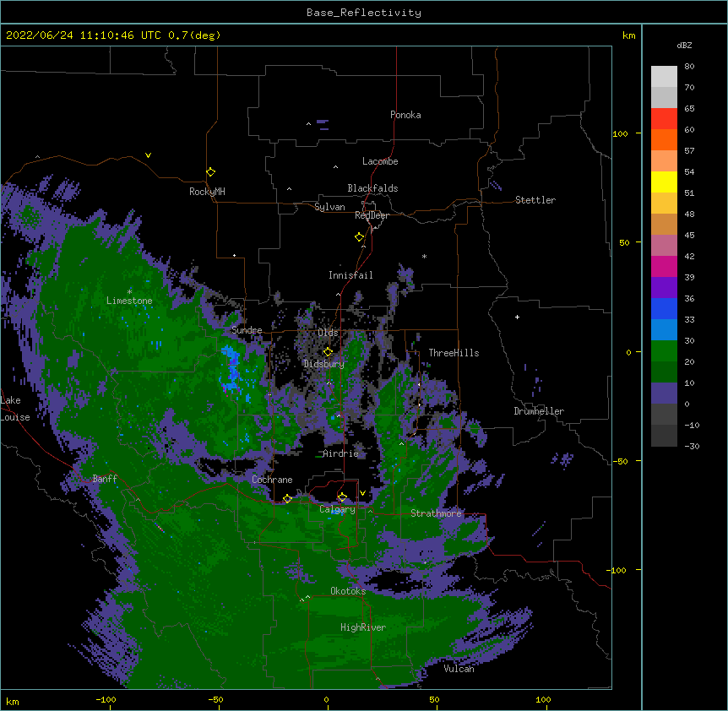Screen dimensions: 728x711
Task: Click the Blackfalds city label
Action: coord(372,188)
